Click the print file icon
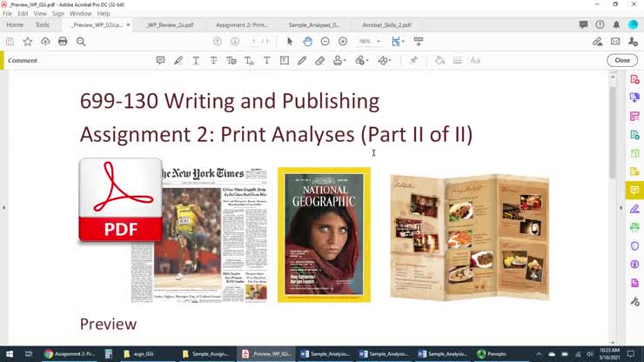644x362 pixels. pyautogui.click(x=63, y=42)
